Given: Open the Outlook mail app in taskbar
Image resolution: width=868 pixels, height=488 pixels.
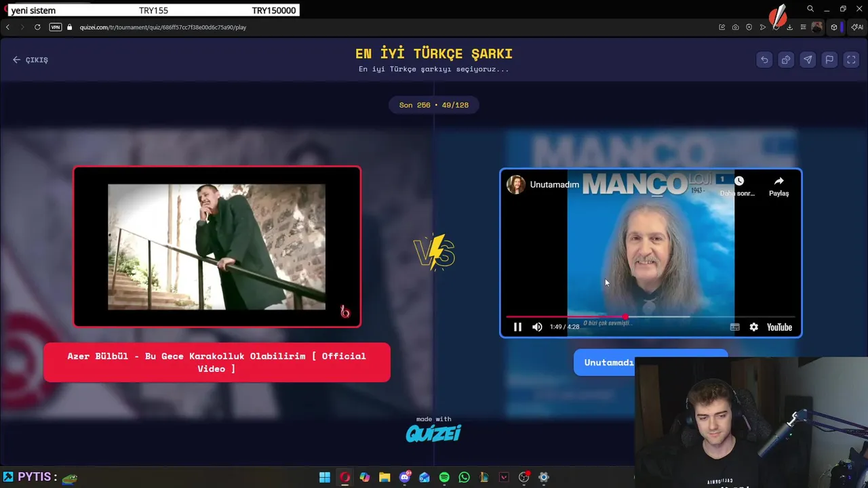Looking at the screenshot, I should pos(425,477).
